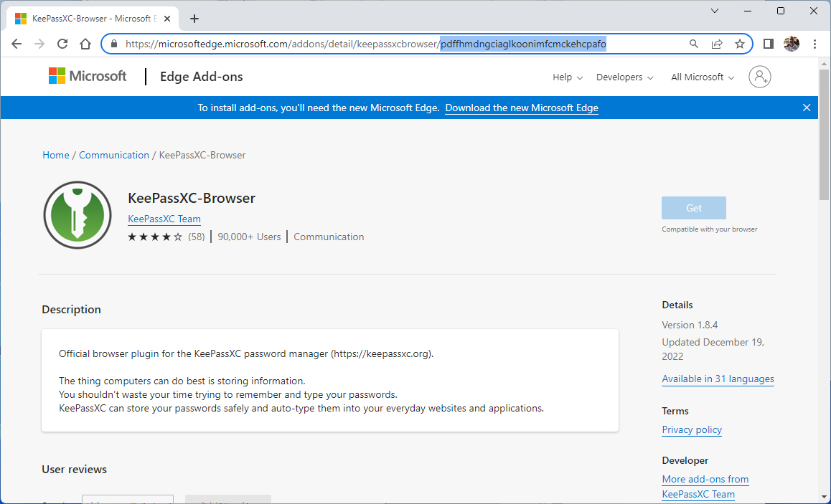
Task: Open the Chrome three-dot menu
Action: 814,44
